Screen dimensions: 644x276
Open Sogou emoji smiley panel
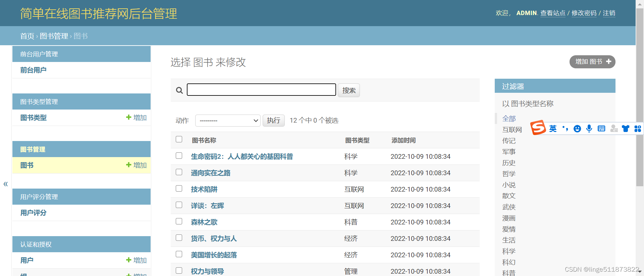pos(577,129)
